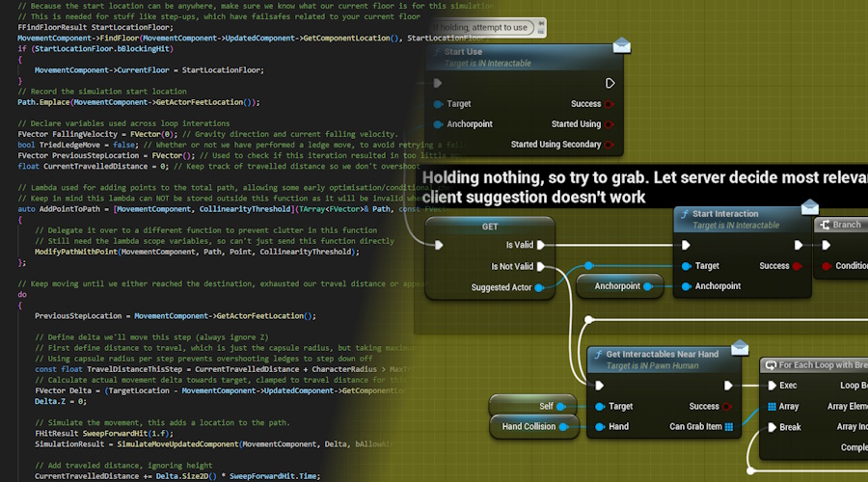Select the Anchorpoint variable node
The image size is (868, 482).
point(619,286)
